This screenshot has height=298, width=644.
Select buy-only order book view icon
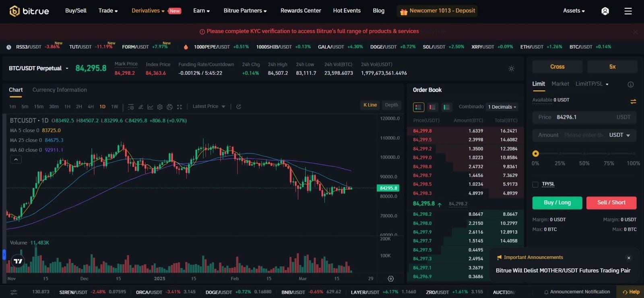(446, 107)
